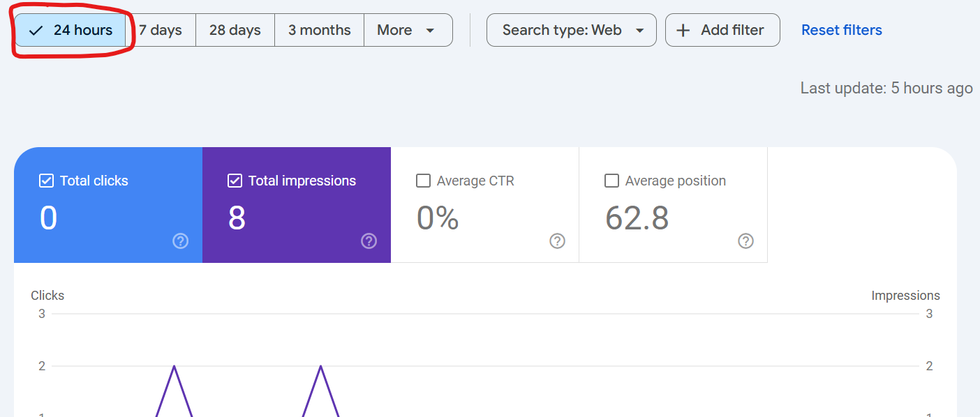Viewport: 980px width, 417px height.
Task: Open help icon on Total clicks card
Action: click(x=180, y=241)
